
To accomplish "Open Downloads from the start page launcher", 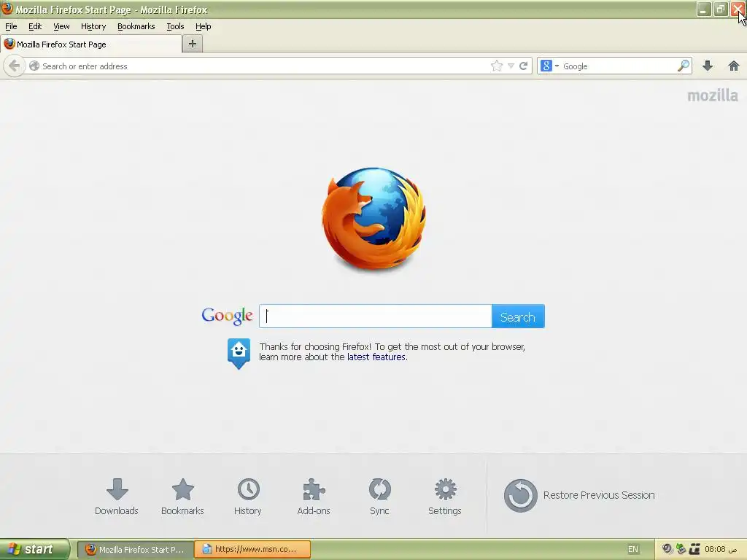I will (117, 497).
